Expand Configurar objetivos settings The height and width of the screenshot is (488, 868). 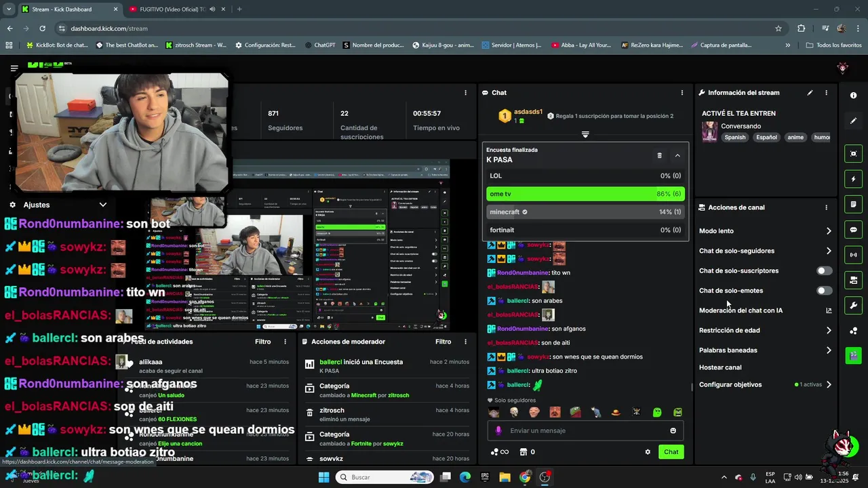pyautogui.click(x=829, y=385)
